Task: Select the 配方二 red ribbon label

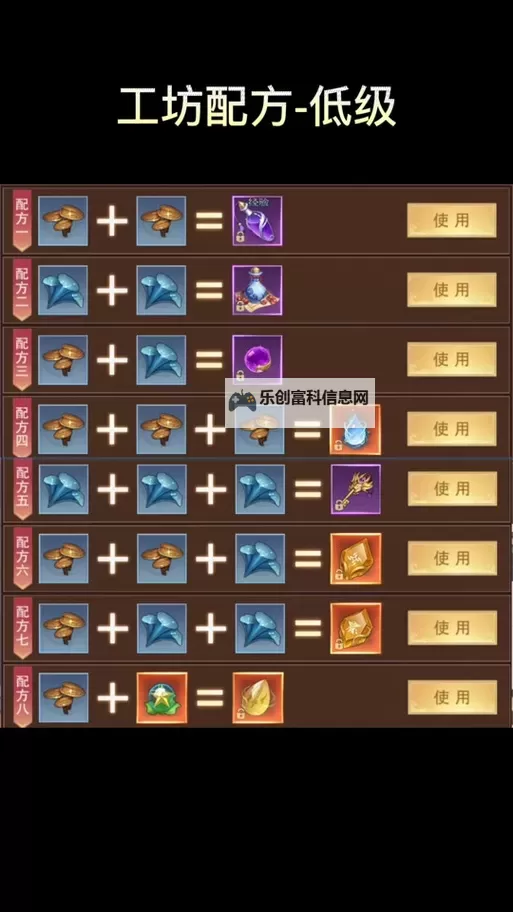Action: point(22,289)
